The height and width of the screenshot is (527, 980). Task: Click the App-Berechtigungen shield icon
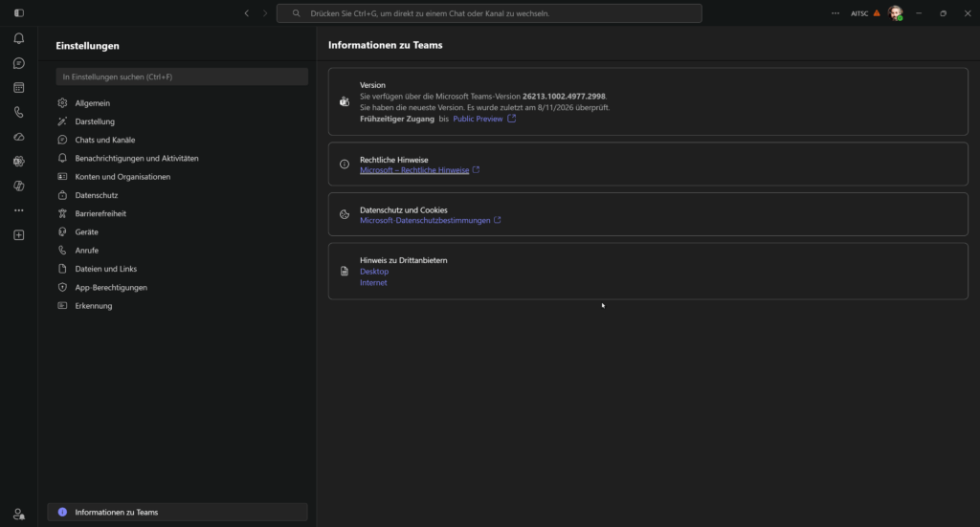click(x=62, y=287)
